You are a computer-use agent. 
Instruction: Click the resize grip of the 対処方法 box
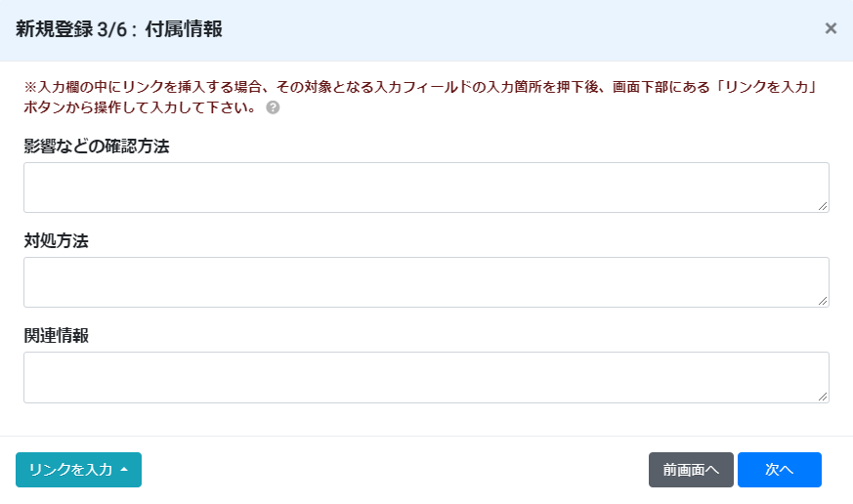823,301
